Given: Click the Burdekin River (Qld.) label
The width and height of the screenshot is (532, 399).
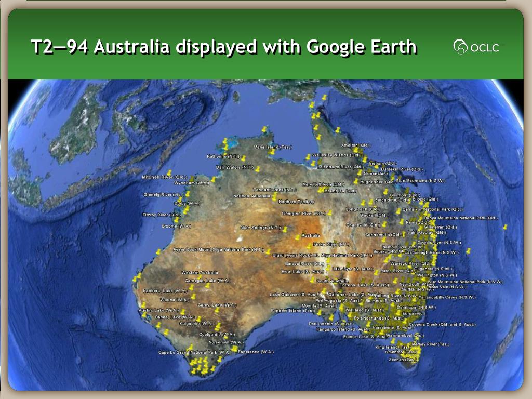Looking at the screenshot, I should pyautogui.click(x=402, y=169).
